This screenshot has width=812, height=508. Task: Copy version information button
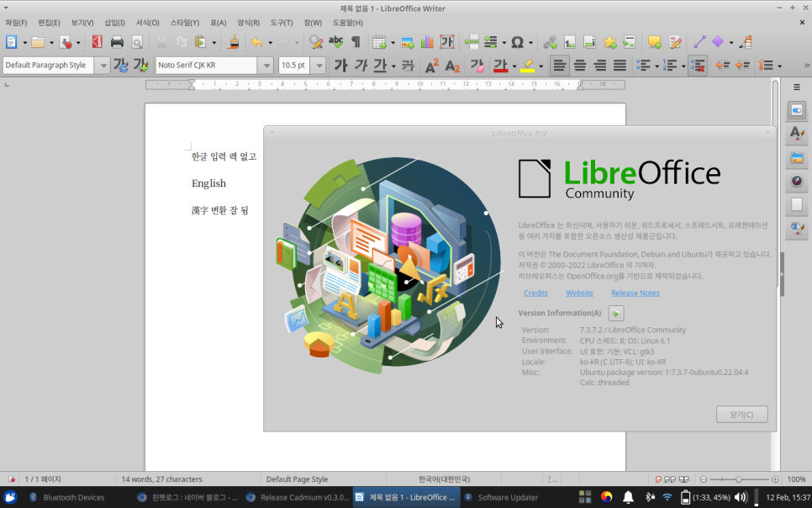pos(616,313)
